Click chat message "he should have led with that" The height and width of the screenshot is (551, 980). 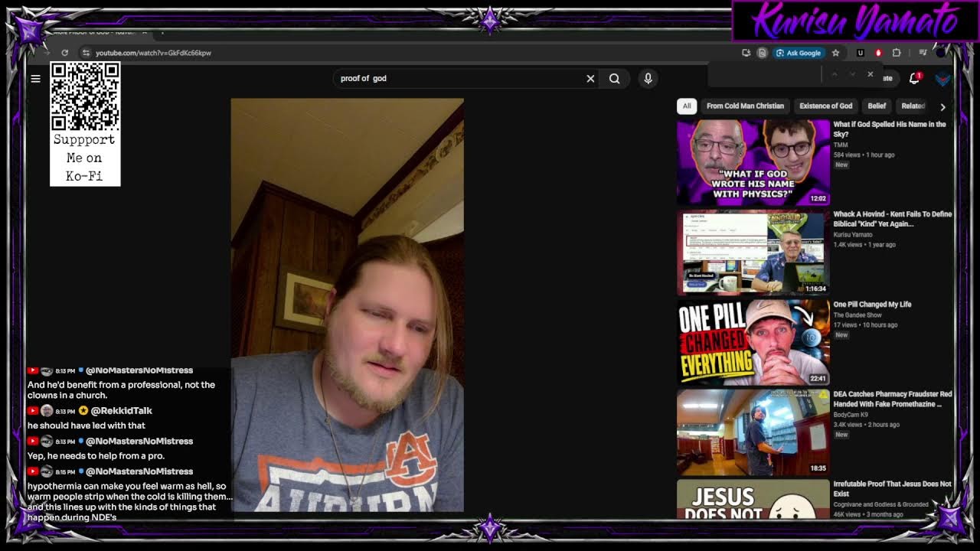tap(87, 425)
